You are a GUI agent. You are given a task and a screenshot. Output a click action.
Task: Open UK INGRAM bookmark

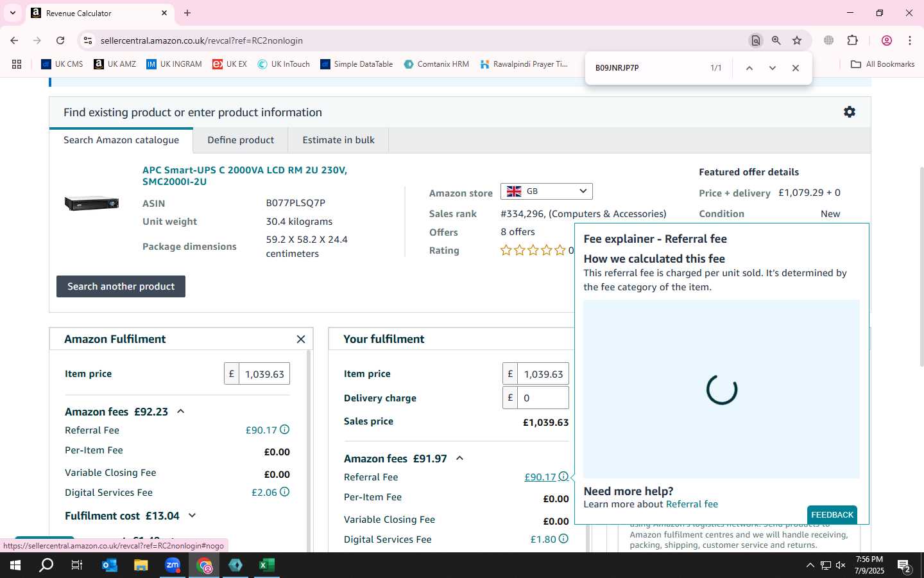(174, 64)
